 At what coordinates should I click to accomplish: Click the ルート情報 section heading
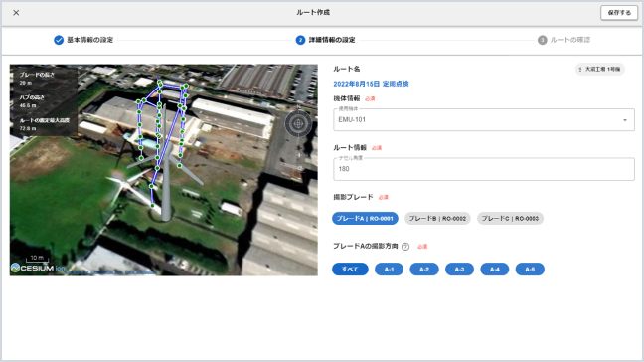coord(350,147)
